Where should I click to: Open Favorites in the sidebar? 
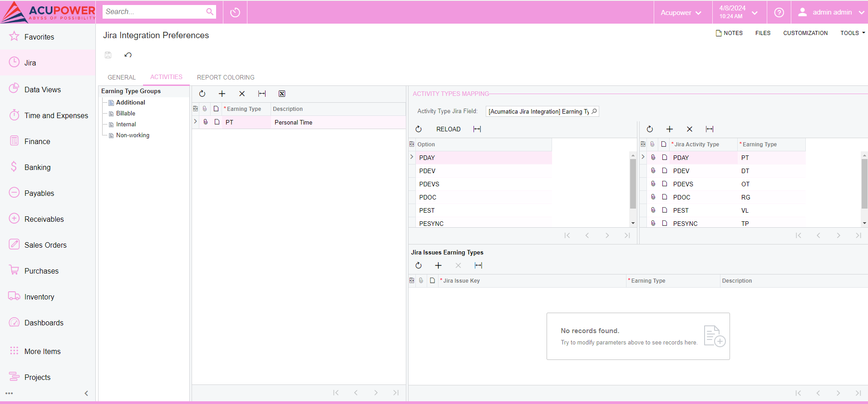pyautogui.click(x=48, y=37)
